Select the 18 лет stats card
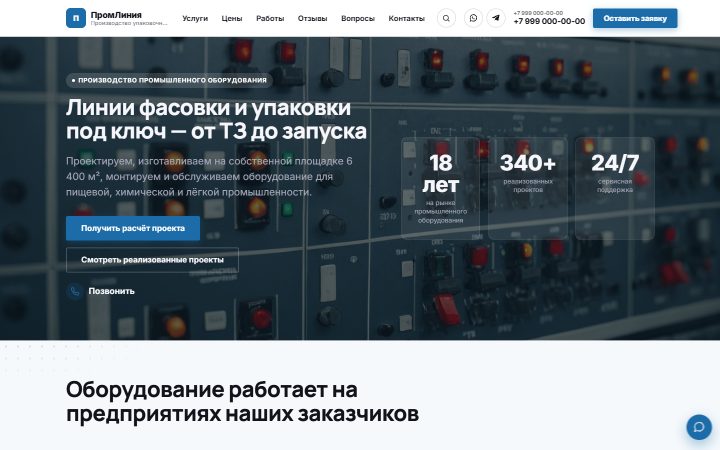This screenshot has height=450, width=720. click(440, 188)
